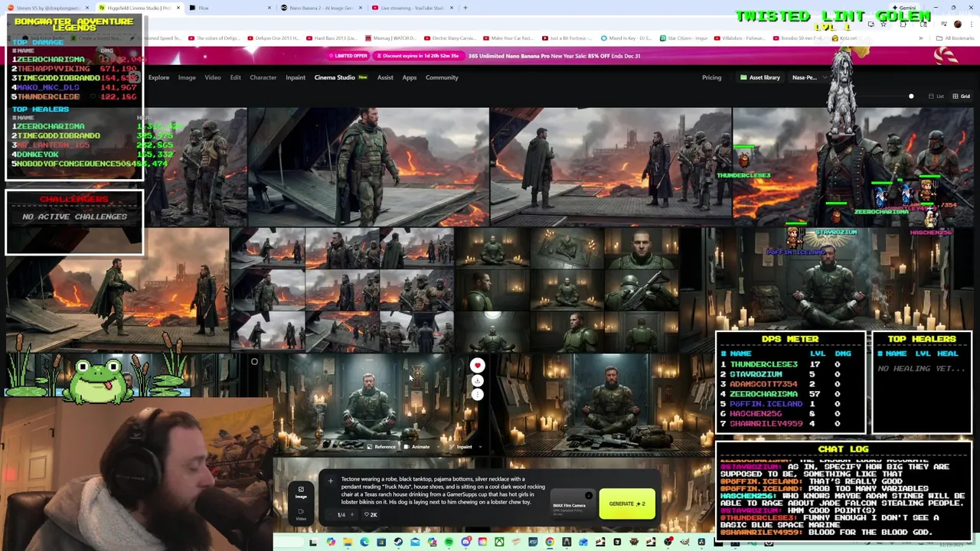Like the hovered image with heart icon
The width and height of the screenshot is (980, 551).
477,365
